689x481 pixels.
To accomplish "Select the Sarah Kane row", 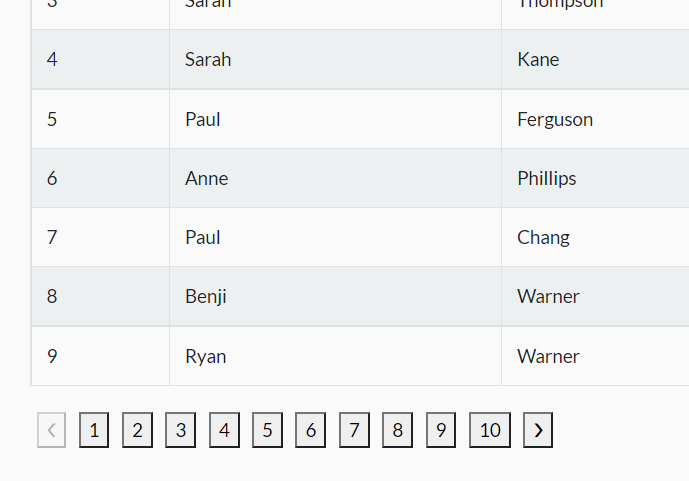I will (x=360, y=59).
